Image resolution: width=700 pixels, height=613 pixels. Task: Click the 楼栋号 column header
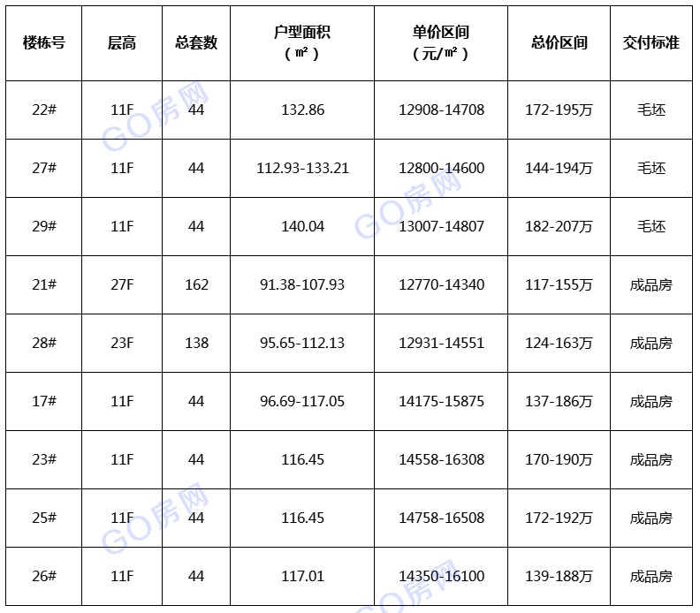pos(44,43)
